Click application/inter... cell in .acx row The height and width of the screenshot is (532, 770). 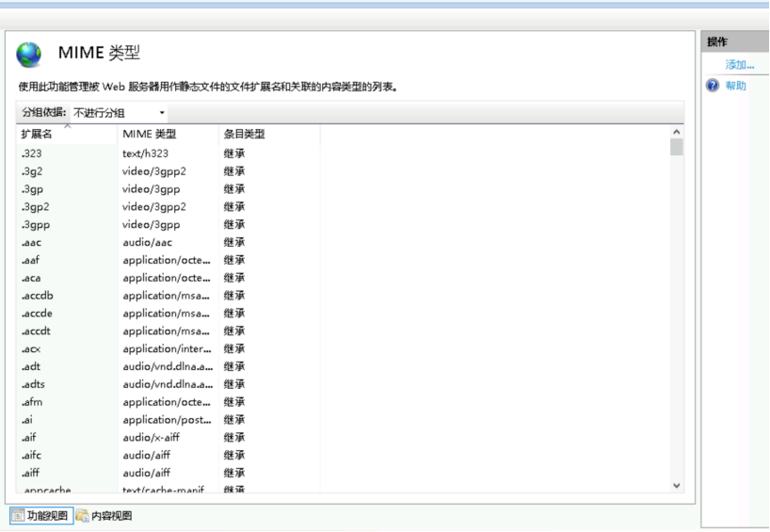click(x=167, y=348)
